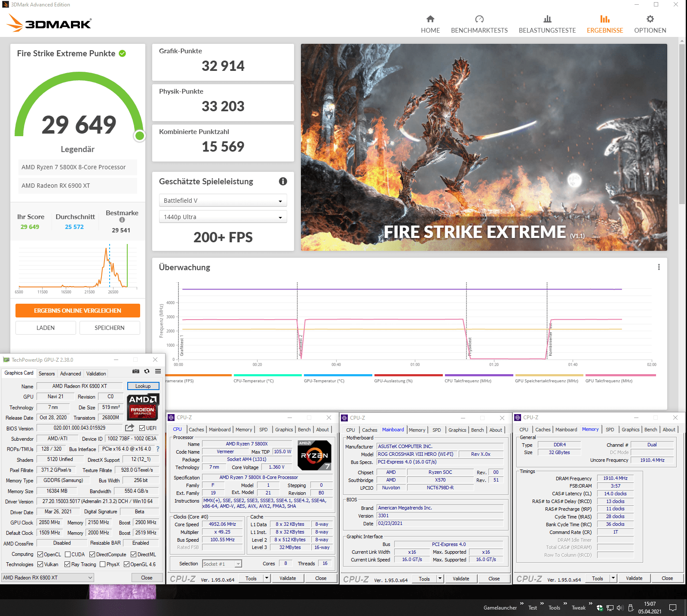Open Tools dropdown arrow in CPU-Z Memory window
This screenshot has height=616, width=687.
point(613,579)
